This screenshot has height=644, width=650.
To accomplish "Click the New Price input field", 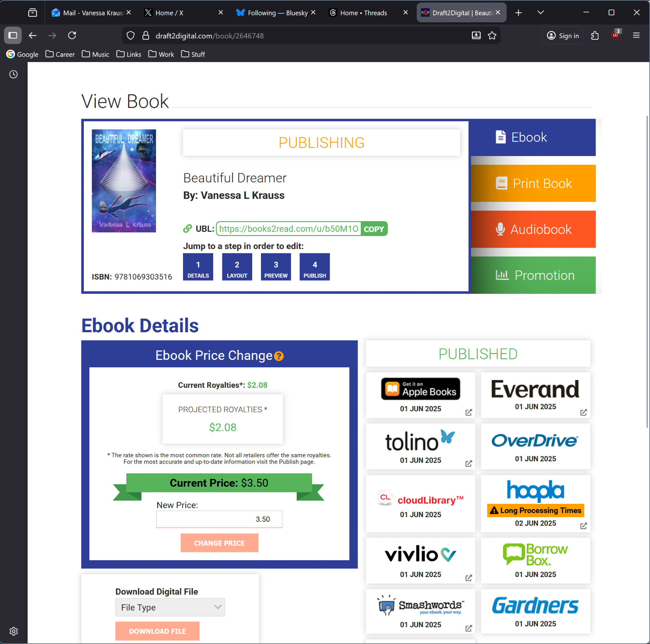I will click(219, 519).
